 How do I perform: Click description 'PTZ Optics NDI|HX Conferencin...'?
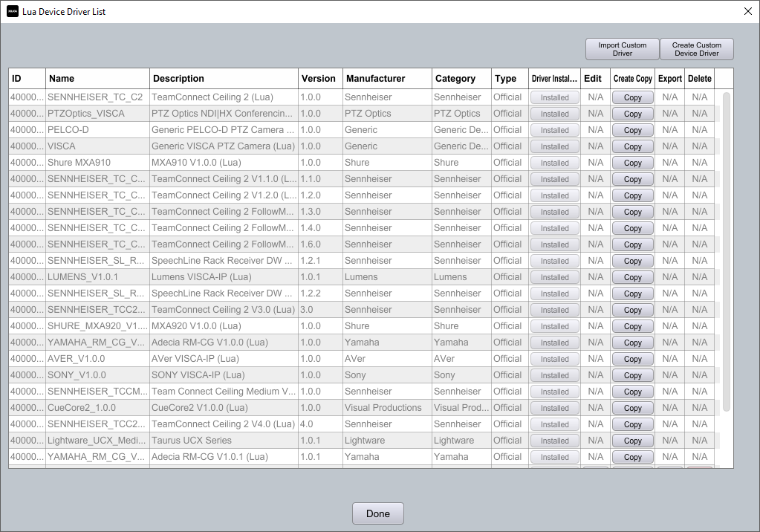coord(224,114)
